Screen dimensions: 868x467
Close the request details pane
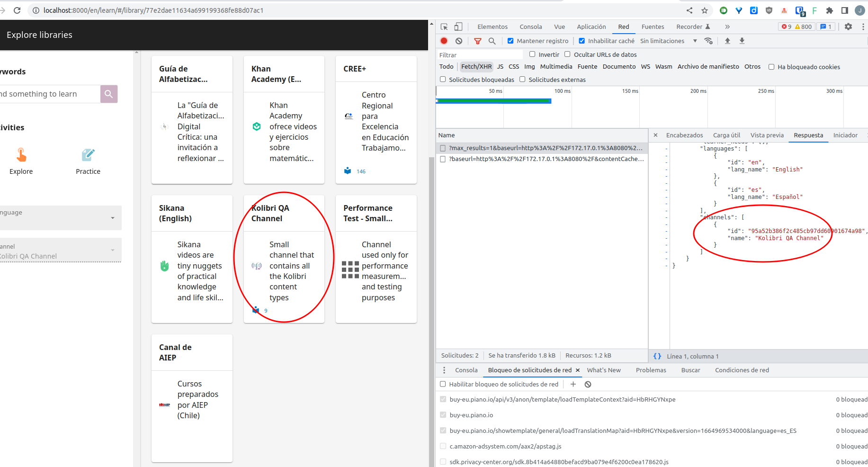[x=655, y=135]
